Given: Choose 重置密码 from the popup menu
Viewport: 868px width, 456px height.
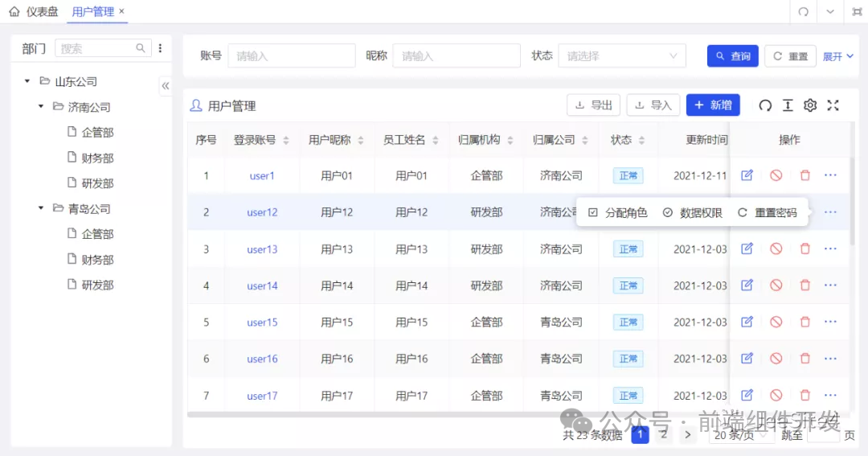Looking at the screenshot, I should (768, 213).
